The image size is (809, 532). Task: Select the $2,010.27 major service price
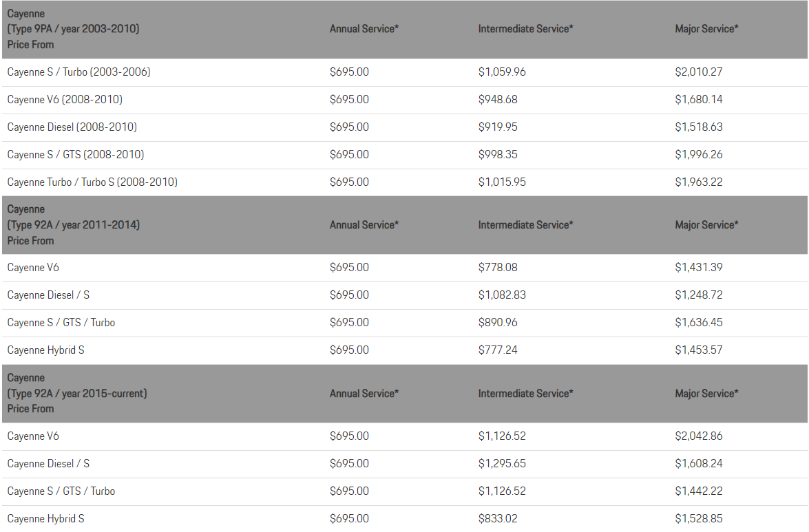(x=698, y=72)
